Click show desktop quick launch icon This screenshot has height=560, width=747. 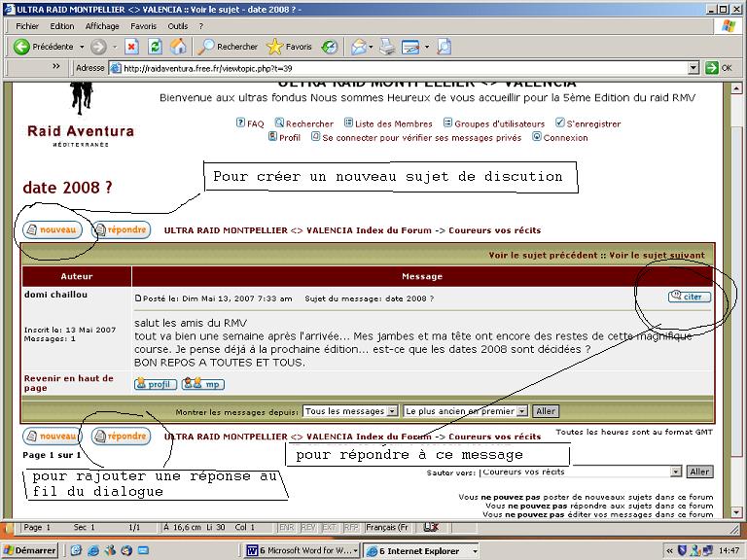[143, 551]
